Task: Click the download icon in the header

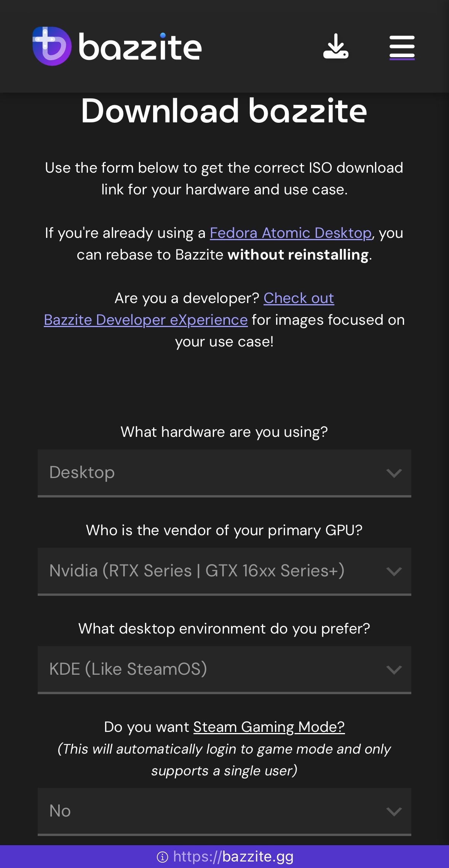Action: coord(336,46)
